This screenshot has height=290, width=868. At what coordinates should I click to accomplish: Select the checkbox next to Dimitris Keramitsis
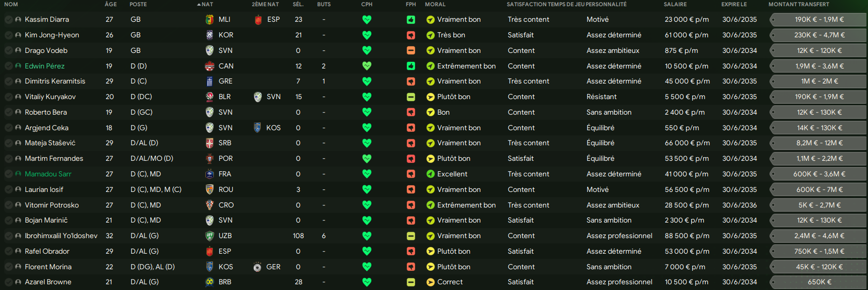[x=9, y=81]
